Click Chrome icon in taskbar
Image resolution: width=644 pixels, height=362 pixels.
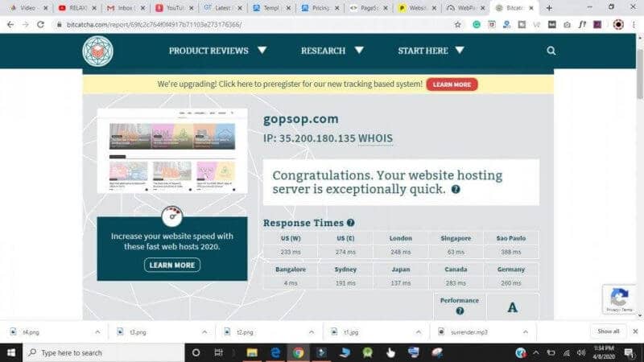pyautogui.click(x=298, y=352)
